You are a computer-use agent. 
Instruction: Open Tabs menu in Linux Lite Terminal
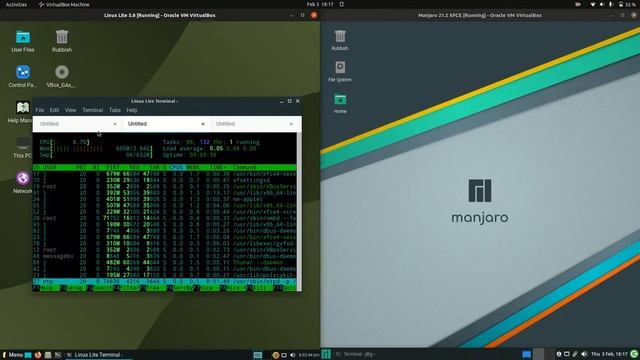(x=115, y=110)
